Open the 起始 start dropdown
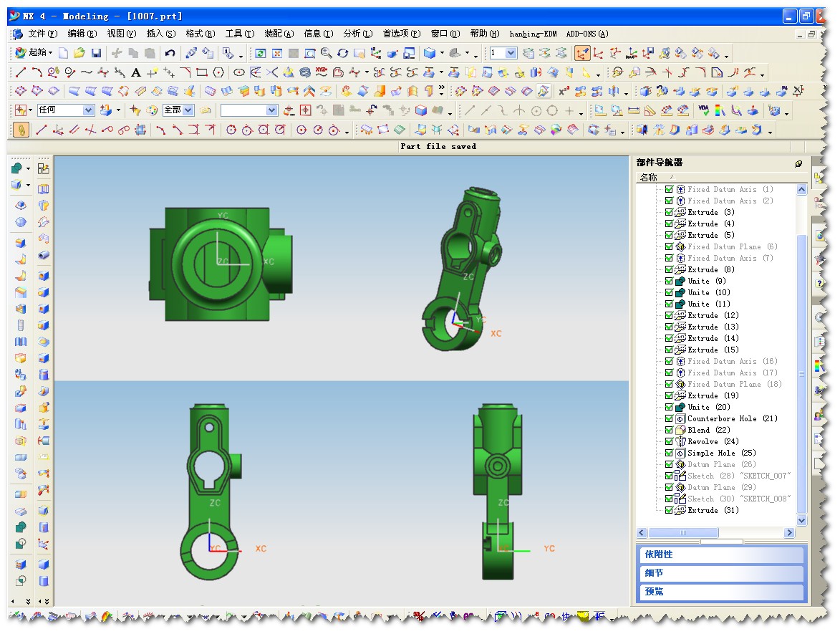The width and height of the screenshot is (840, 634). [34, 52]
